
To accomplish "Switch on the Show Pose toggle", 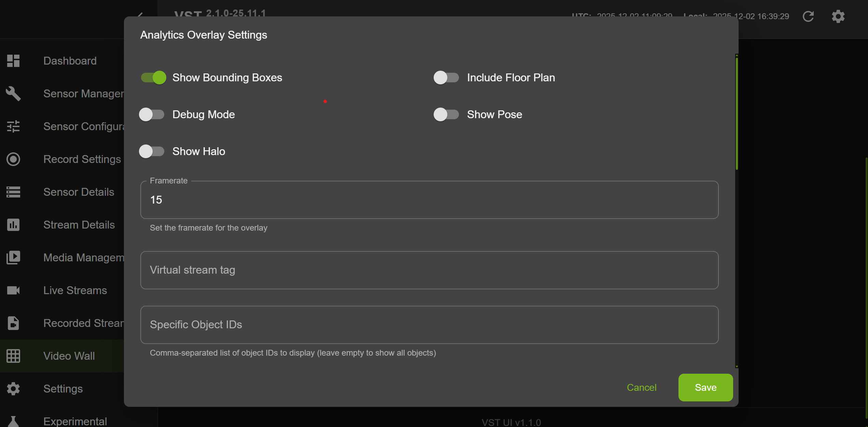I will pyautogui.click(x=446, y=114).
